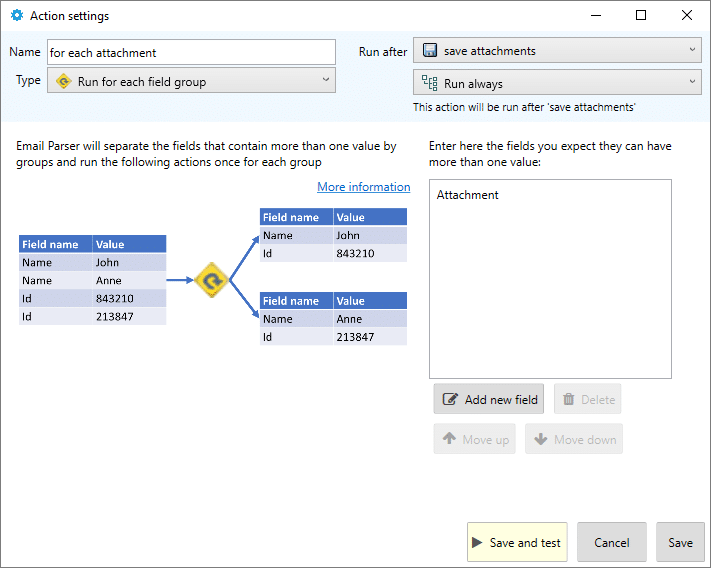Open the Type dropdown arrow
711x568 pixels.
[x=326, y=80]
